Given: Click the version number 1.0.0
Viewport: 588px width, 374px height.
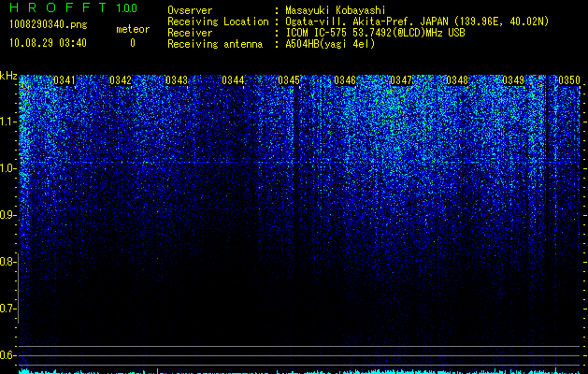Looking at the screenshot, I should pos(126,7).
